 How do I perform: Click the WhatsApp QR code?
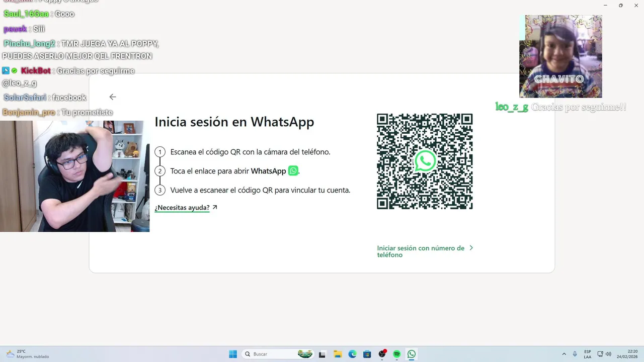click(x=425, y=161)
